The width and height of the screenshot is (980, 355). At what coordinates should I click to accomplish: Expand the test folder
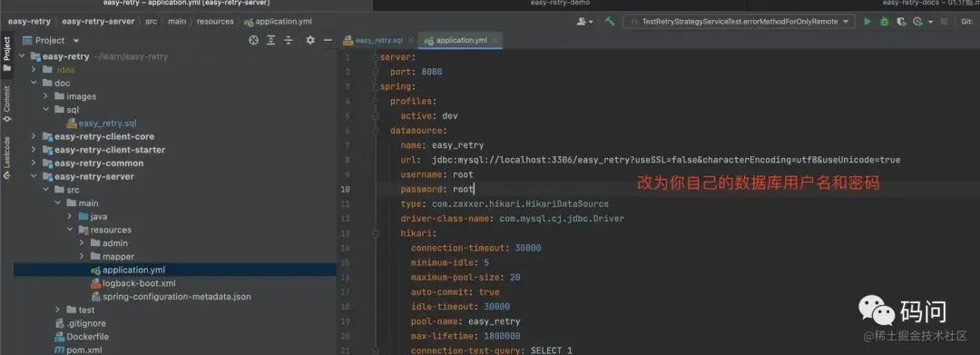point(58,310)
